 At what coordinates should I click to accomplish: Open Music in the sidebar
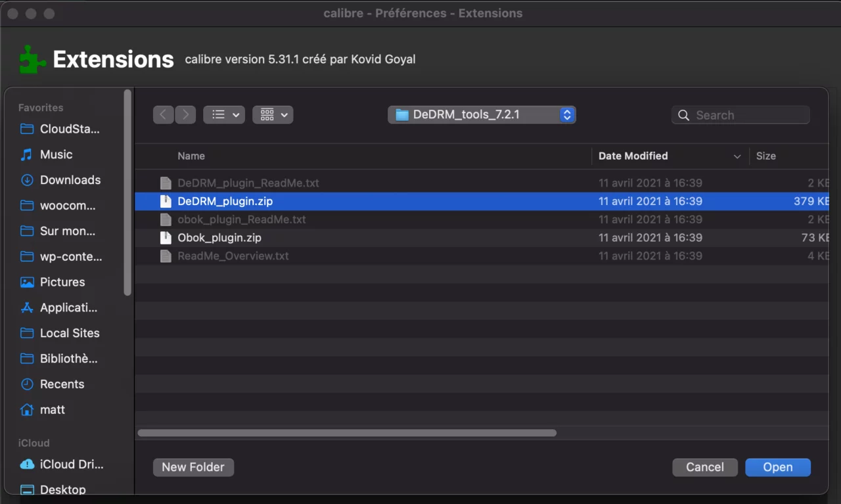click(47, 154)
